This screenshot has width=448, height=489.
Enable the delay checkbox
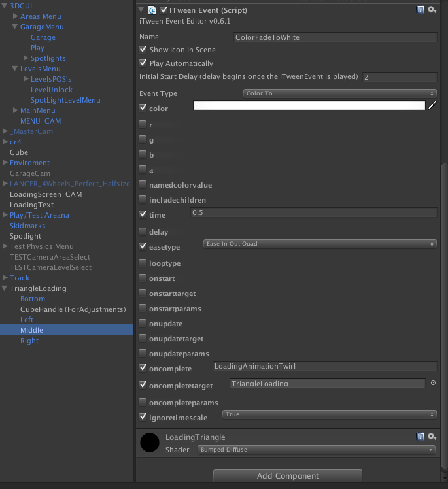click(143, 231)
